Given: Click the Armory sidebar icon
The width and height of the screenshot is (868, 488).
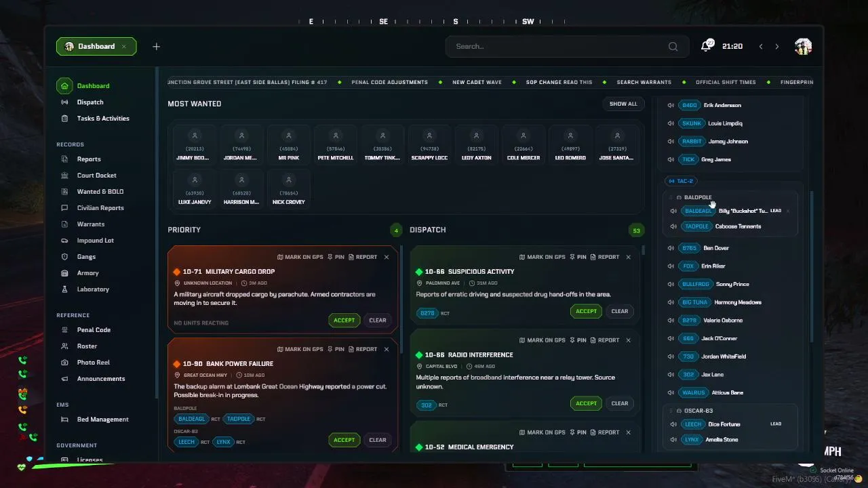Looking at the screenshot, I should click(64, 273).
